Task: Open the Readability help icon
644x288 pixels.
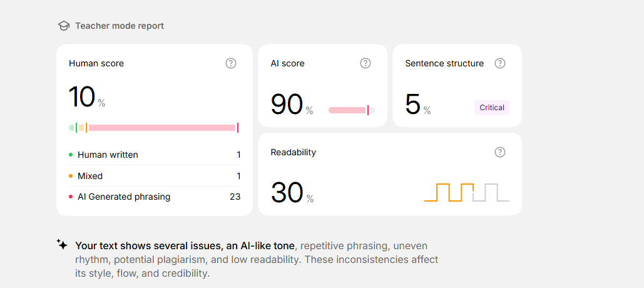Action: click(x=500, y=152)
